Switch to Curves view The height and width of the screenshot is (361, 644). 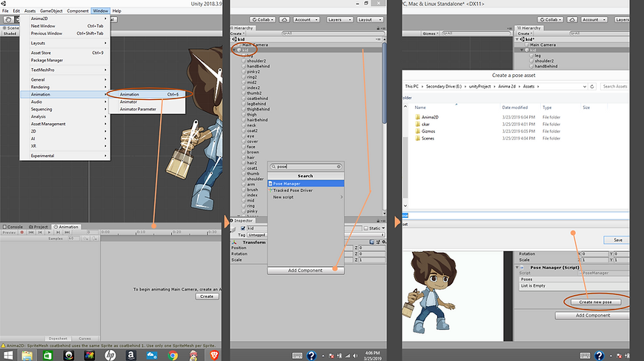pyautogui.click(x=85, y=339)
